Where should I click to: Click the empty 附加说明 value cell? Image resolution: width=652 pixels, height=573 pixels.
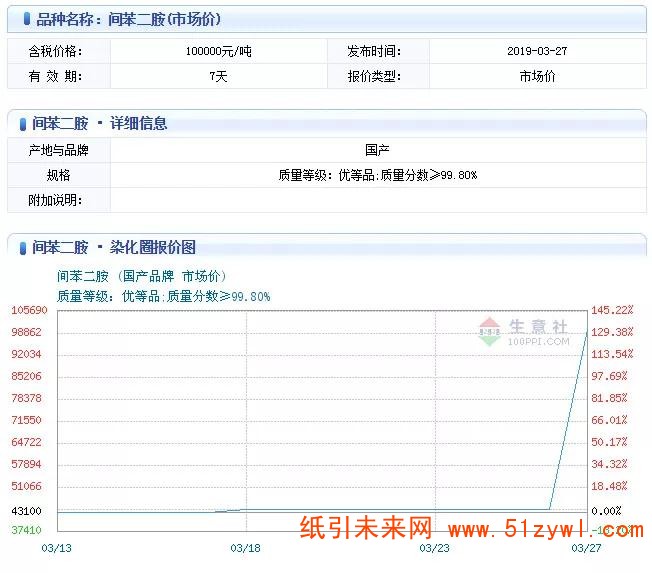pyautogui.click(x=377, y=200)
